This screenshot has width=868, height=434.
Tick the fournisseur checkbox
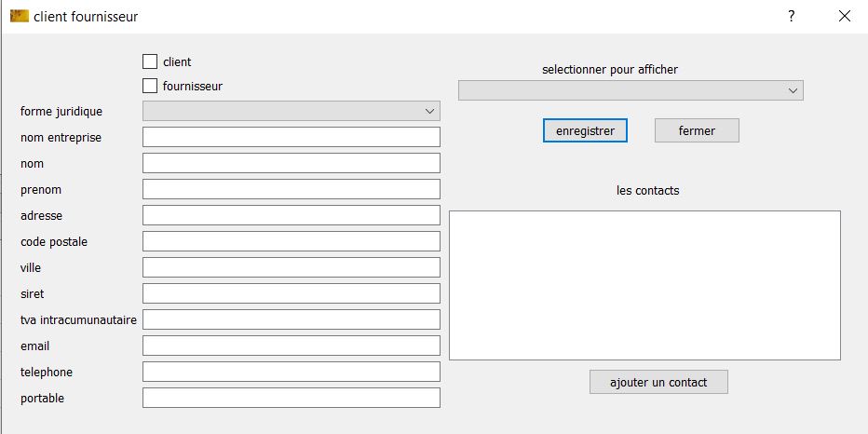coord(150,86)
